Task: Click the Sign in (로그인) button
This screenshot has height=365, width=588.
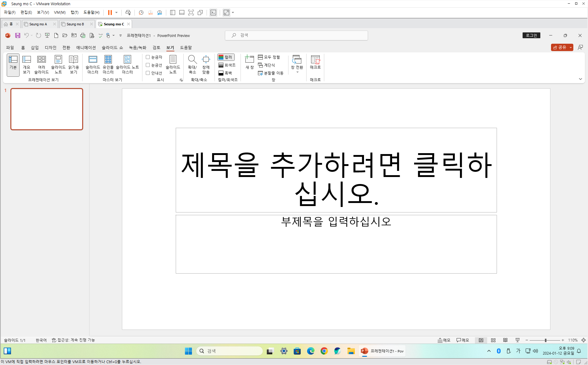Action: [531, 35]
